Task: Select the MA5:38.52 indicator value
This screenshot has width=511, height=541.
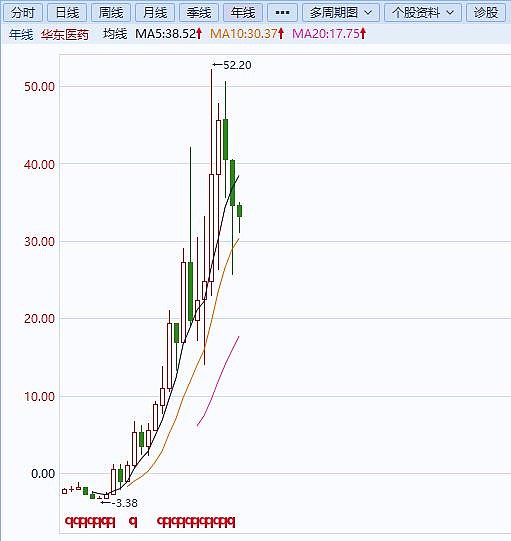Action: (x=166, y=34)
